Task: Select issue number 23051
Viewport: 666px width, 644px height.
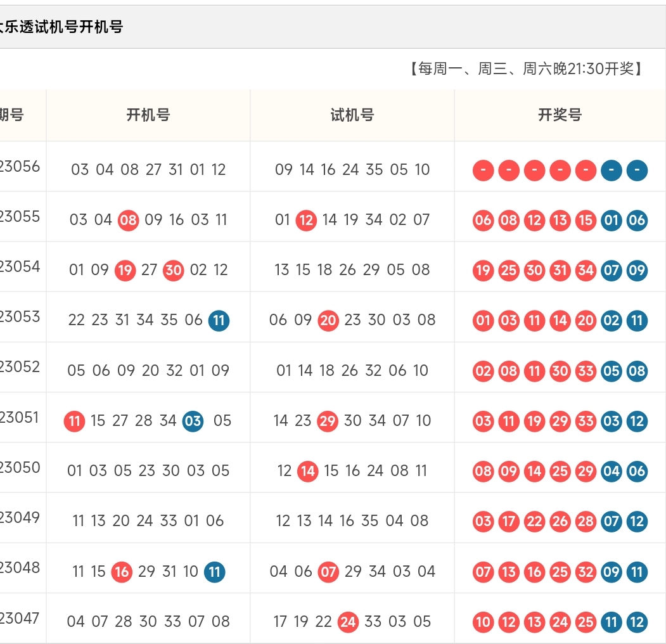Action: [20, 417]
